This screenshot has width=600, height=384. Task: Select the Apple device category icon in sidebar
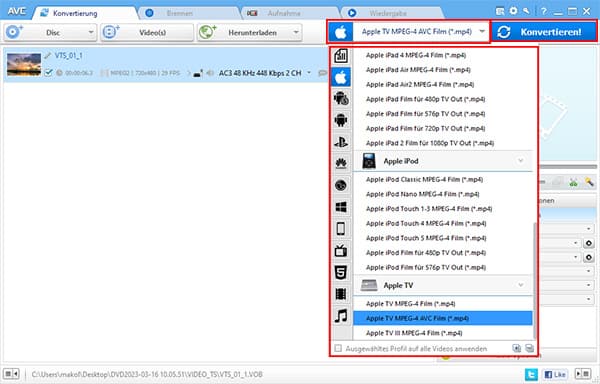pyautogui.click(x=341, y=77)
